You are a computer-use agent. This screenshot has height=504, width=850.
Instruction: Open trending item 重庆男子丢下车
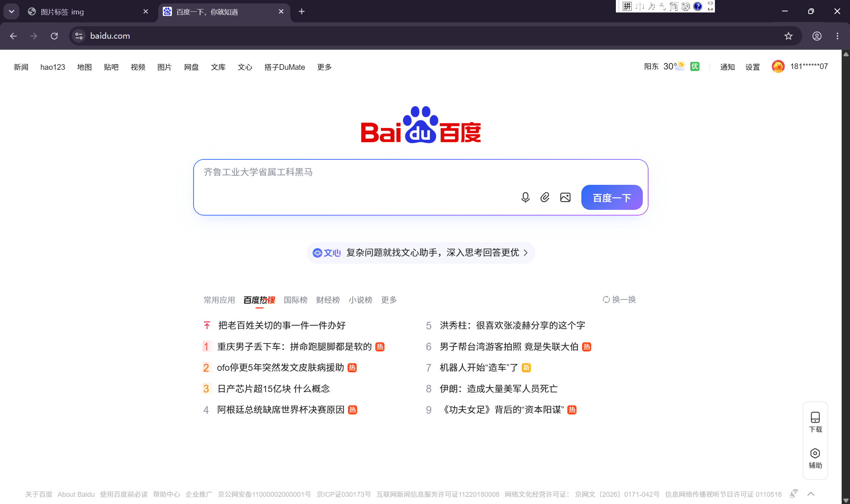294,346
